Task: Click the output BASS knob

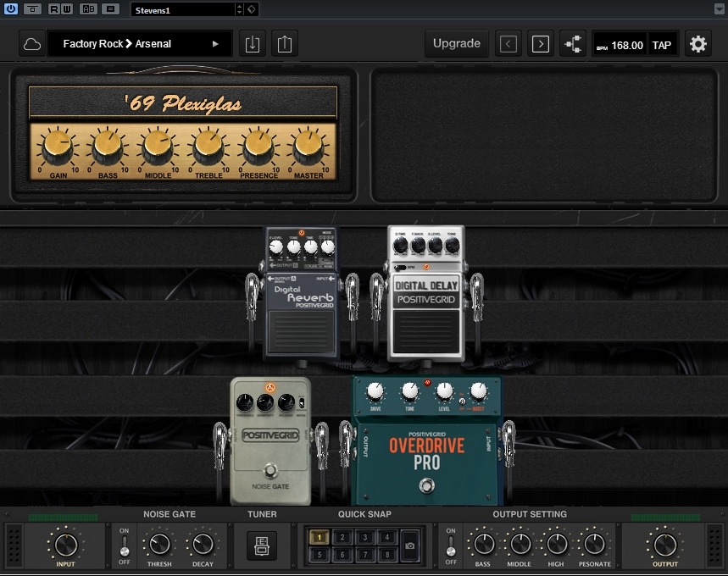Action: [483, 545]
